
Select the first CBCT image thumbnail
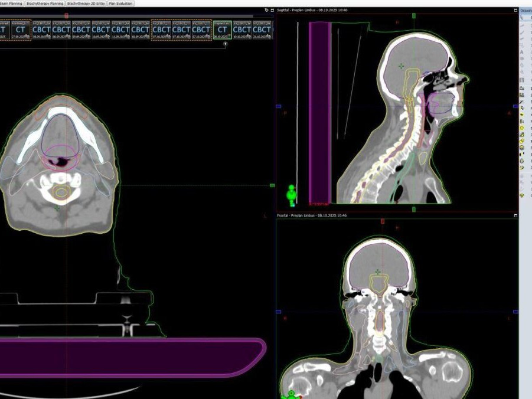coord(41,30)
